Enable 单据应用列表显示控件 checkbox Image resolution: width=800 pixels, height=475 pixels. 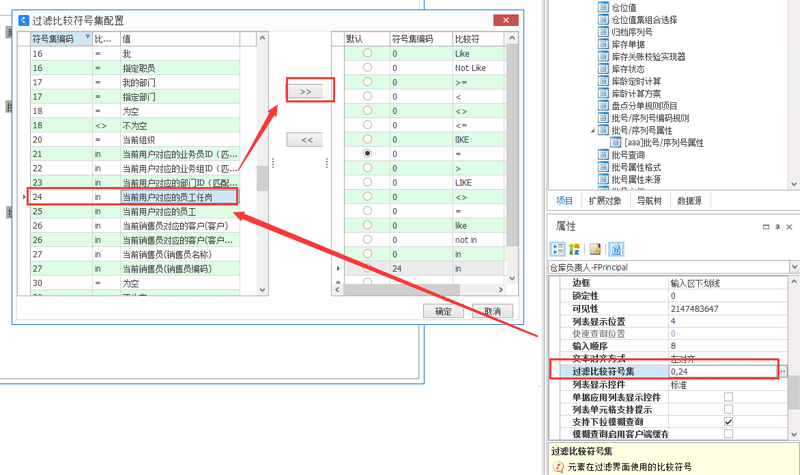click(728, 397)
